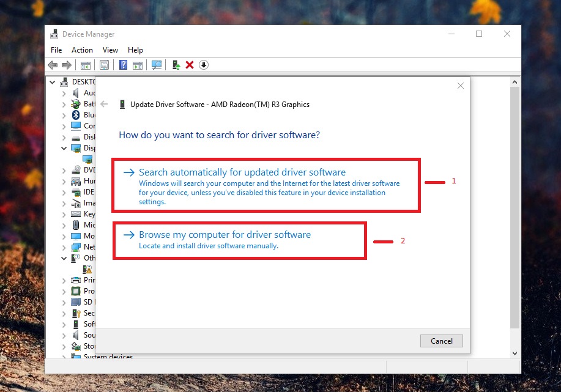Screen dimensions: 561x392
Task: Open the Help menu
Action: pos(135,50)
